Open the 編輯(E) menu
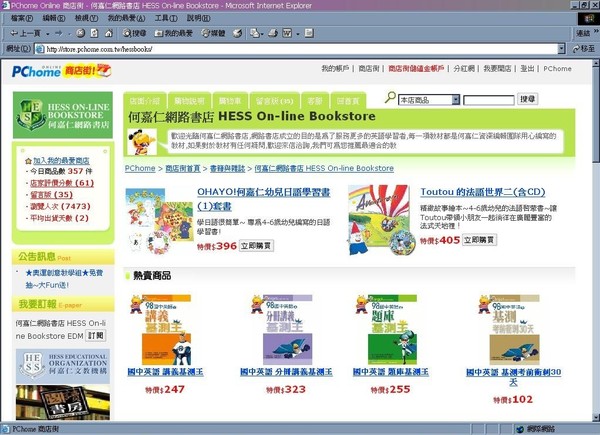 pyautogui.click(x=54, y=18)
